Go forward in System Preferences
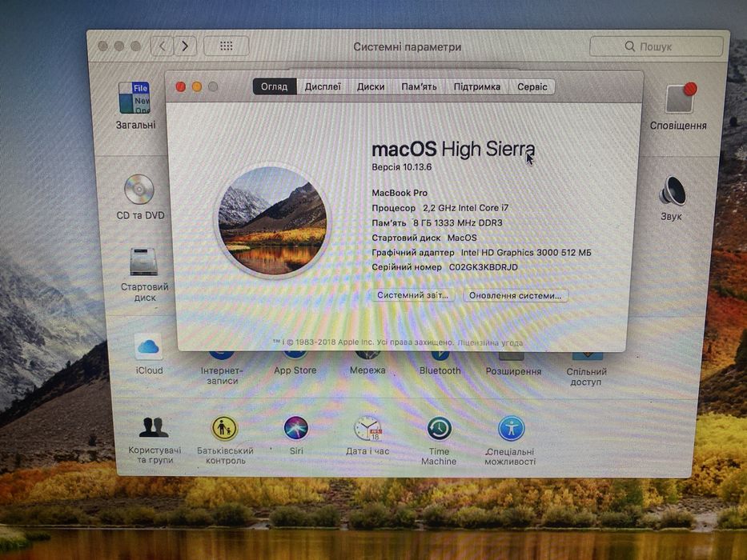Viewport: 747px width, 560px height. [x=185, y=46]
